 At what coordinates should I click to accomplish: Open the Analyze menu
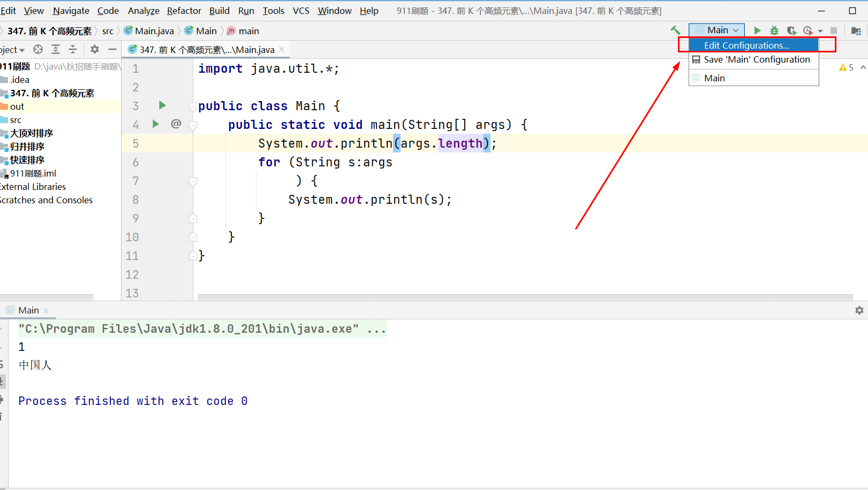pyautogui.click(x=144, y=11)
